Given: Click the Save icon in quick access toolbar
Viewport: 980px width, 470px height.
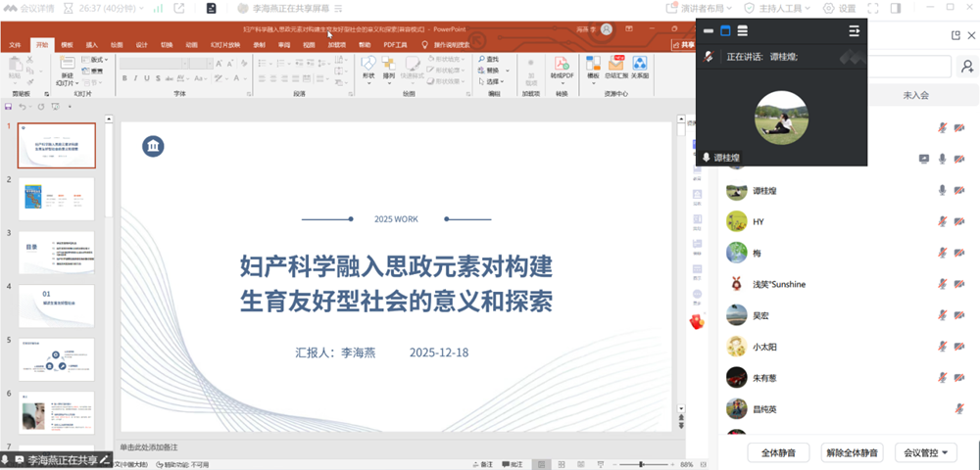Looking at the screenshot, I should tap(9, 106).
